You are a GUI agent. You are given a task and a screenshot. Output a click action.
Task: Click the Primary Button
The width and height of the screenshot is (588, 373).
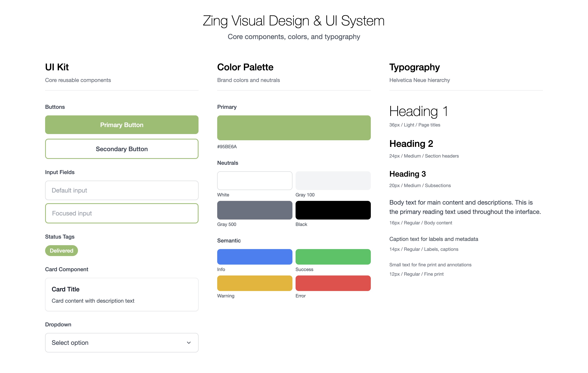pos(122,125)
